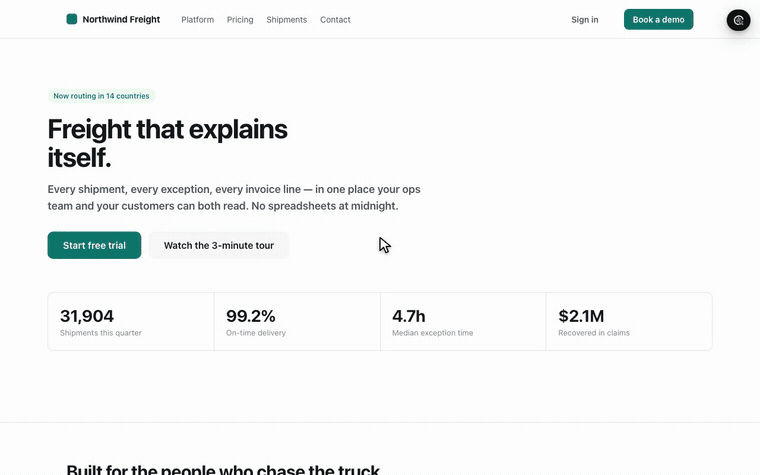Click 'Built for the people who chase the truck' heading
Screen dimensions: 760x475
click(x=223, y=469)
